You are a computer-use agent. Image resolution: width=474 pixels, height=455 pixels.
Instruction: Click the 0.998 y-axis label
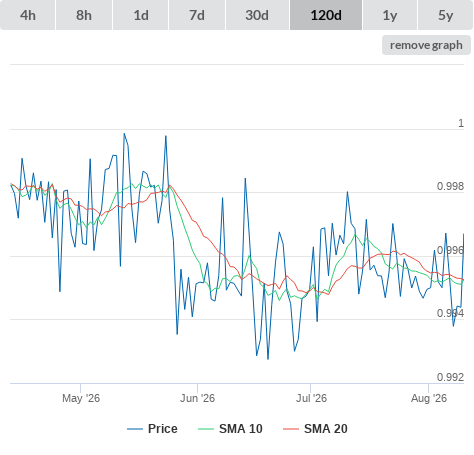pos(450,186)
